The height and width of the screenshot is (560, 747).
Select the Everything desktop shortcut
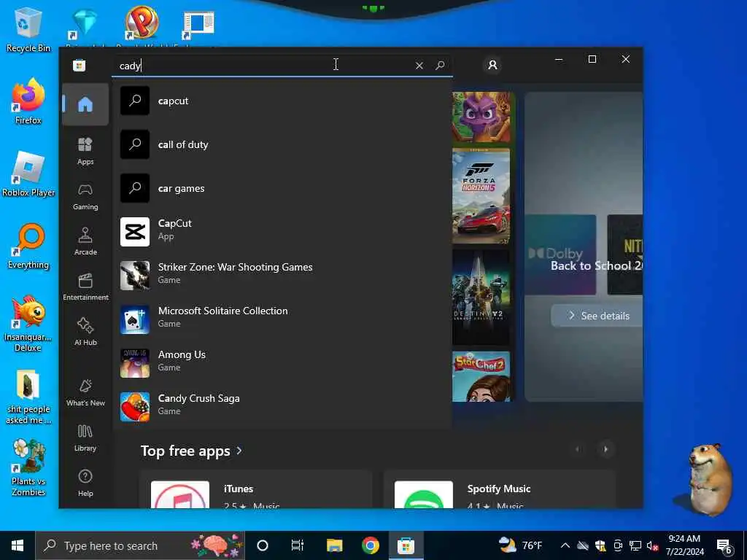click(28, 246)
